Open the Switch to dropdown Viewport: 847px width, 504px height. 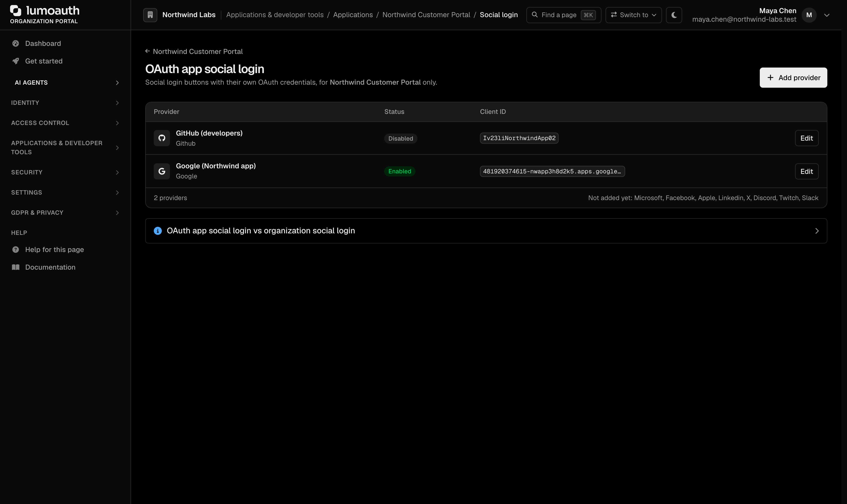point(634,15)
